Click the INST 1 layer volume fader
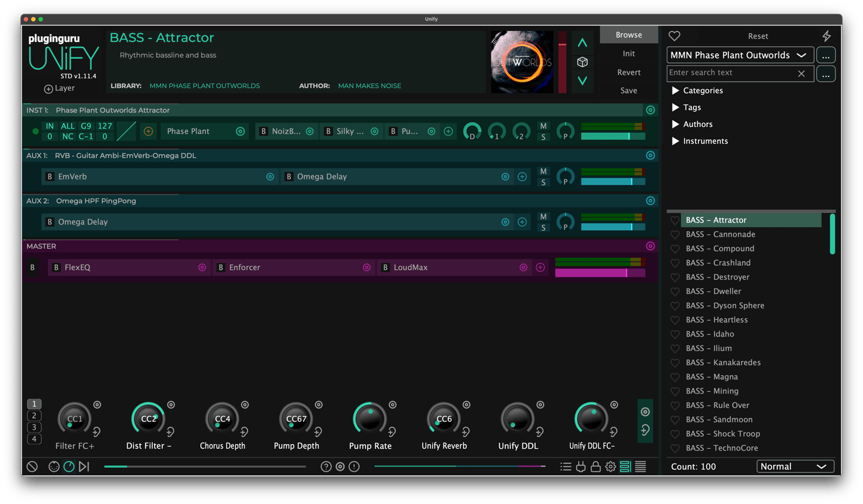The width and height of the screenshot is (863, 504). [x=613, y=136]
